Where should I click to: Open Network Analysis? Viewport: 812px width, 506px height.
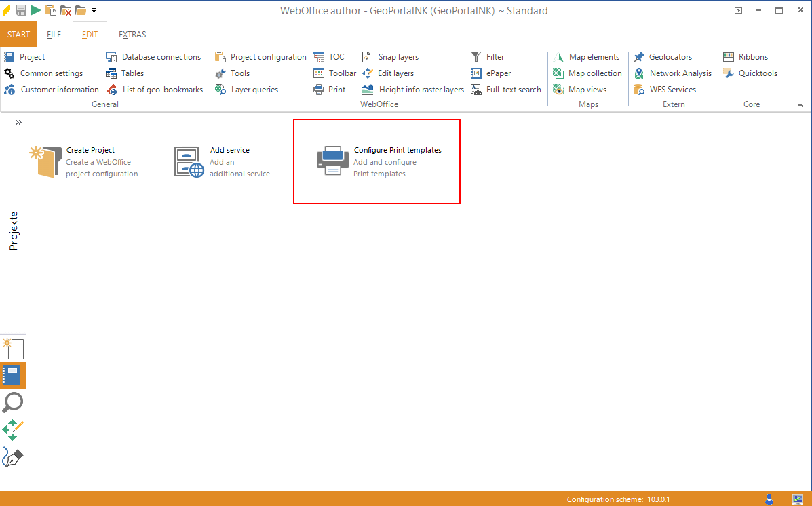[x=673, y=73]
